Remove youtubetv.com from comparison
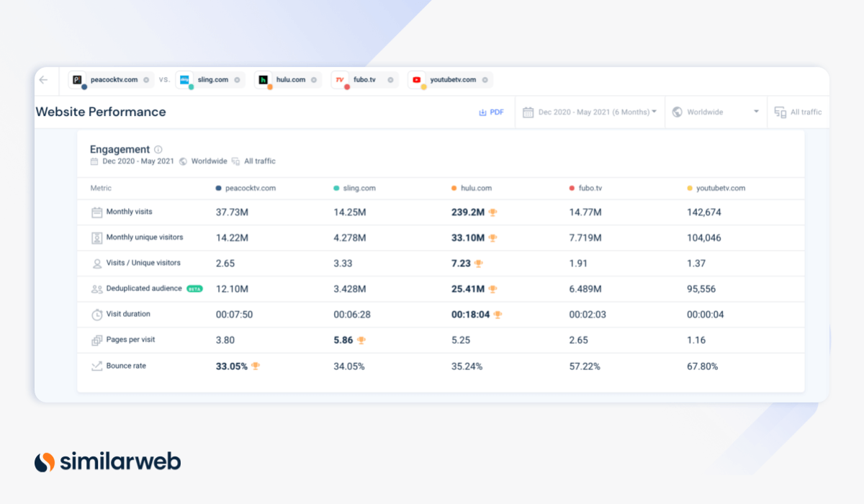Image resolution: width=864 pixels, height=504 pixels. 485,80
